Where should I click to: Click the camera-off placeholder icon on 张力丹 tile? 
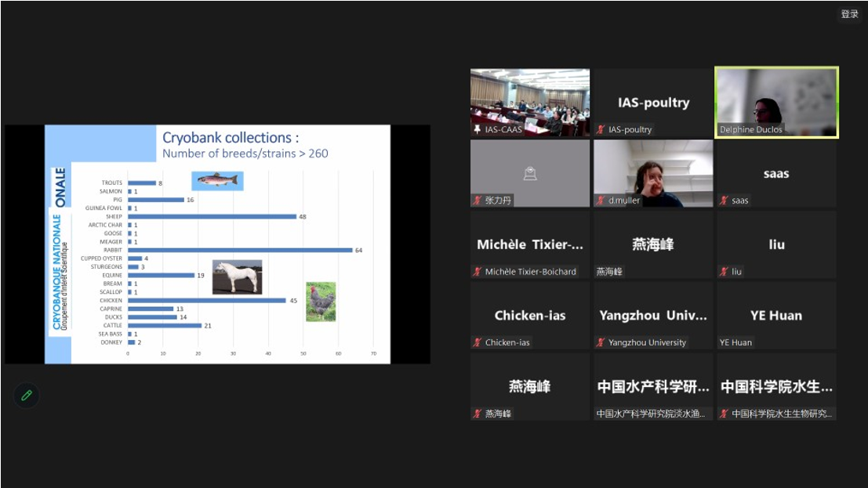click(x=529, y=174)
